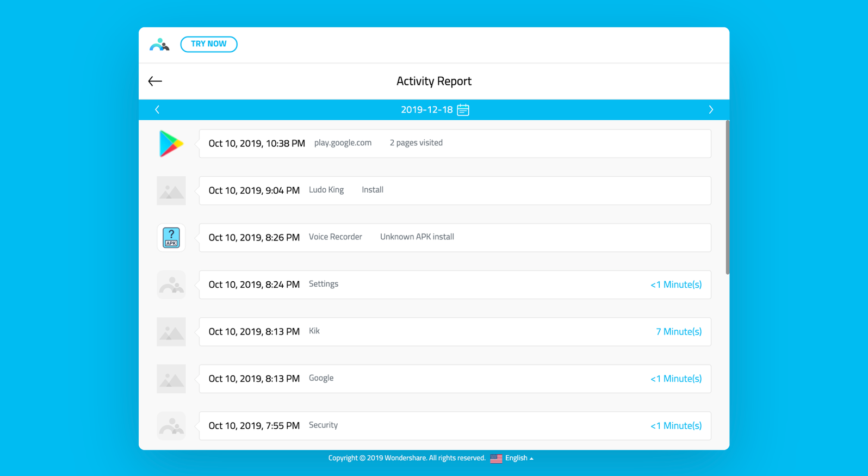Go to next date with right chevron
This screenshot has height=476, width=868.
click(711, 110)
